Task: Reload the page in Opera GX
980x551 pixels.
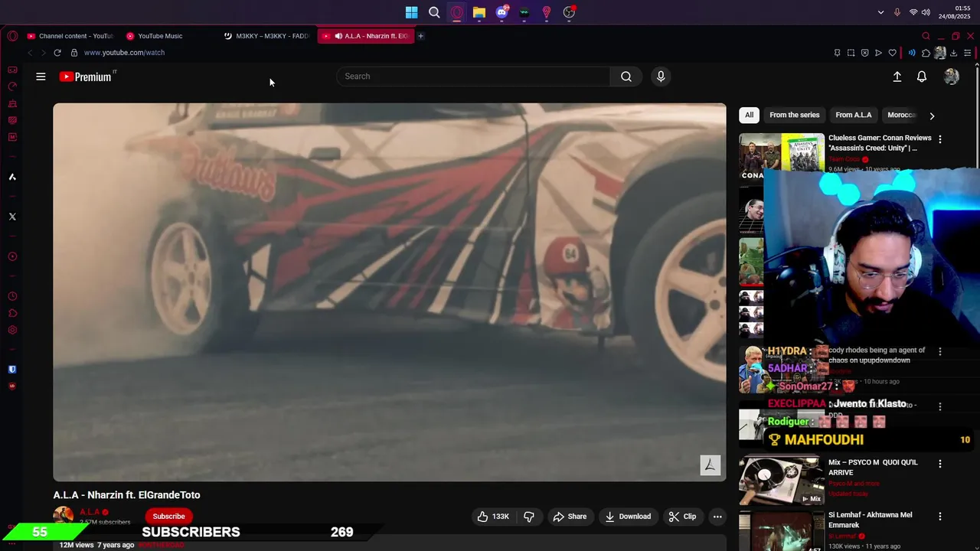Action: pyautogui.click(x=57, y=53)
